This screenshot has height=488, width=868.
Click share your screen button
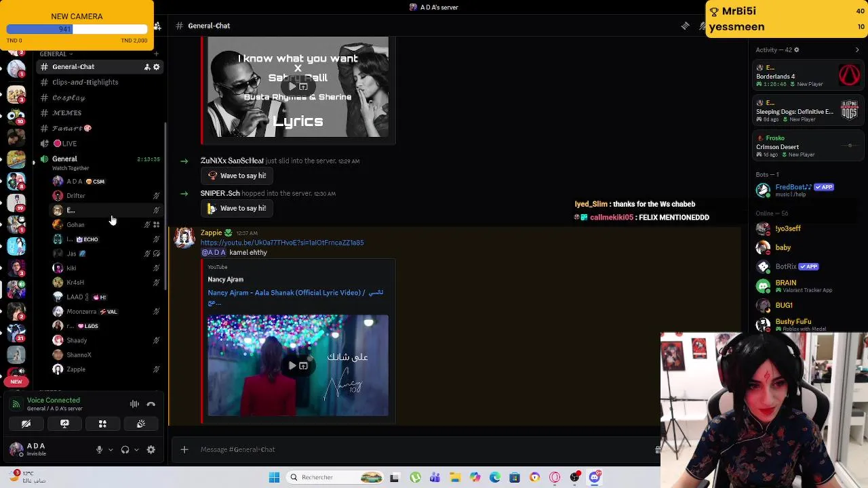tap(64, 424)
